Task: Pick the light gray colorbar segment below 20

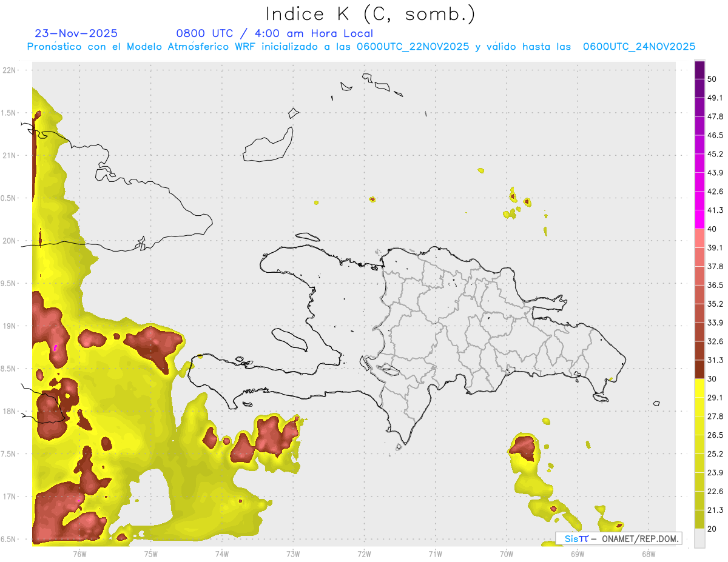Action: (x=699, y=538)
